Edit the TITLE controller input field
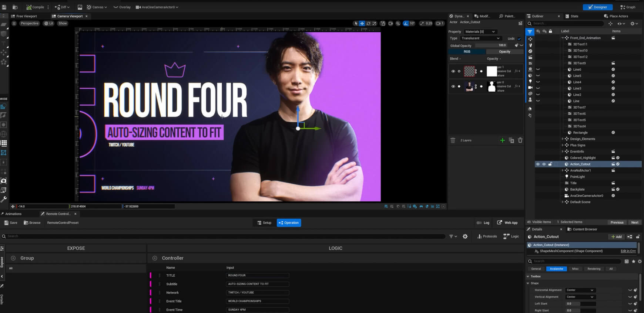 point(257,276)
